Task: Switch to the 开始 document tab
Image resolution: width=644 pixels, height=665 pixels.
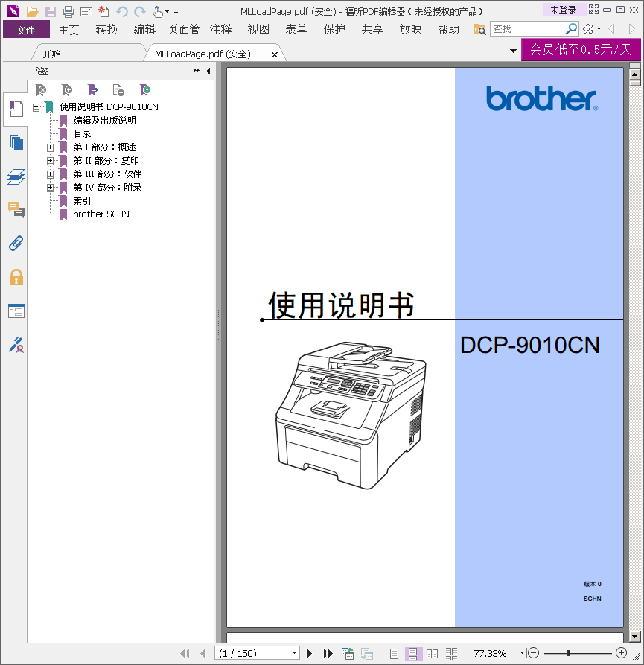Action: (51, 54)
